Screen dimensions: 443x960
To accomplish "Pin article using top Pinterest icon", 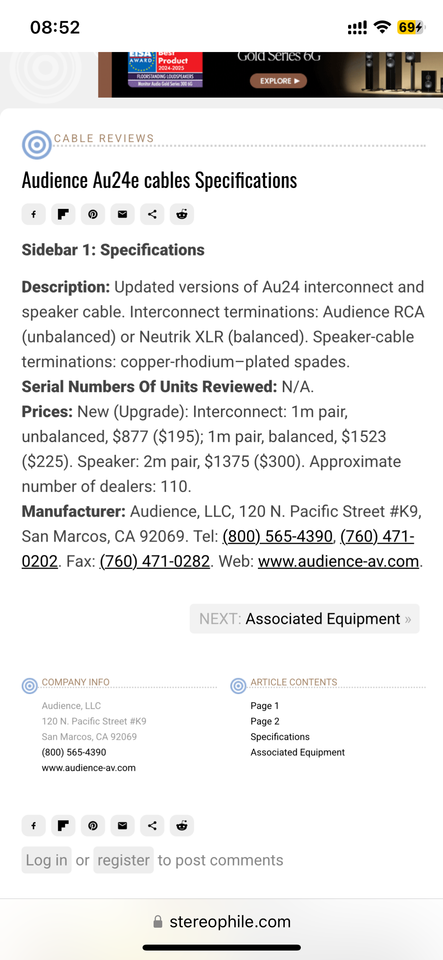I will pos(92,214).
